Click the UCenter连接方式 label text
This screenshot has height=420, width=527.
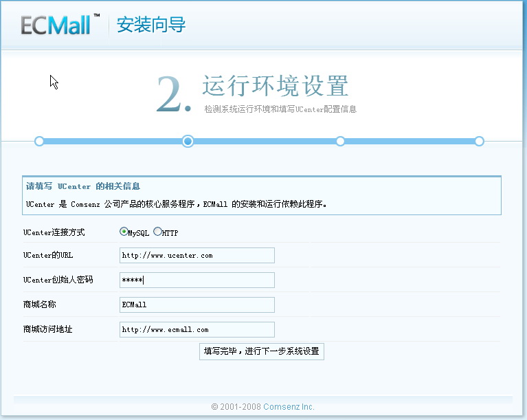click(x=54, y=233)
